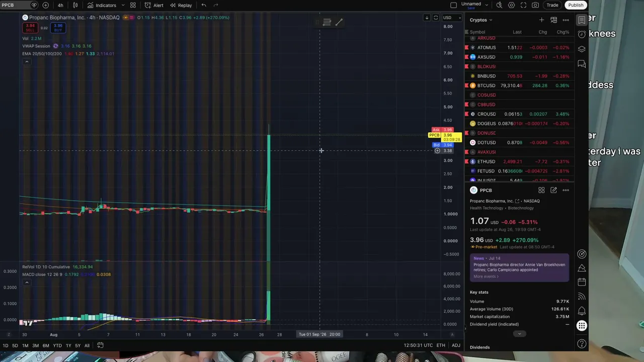Open the Indicators dialog

(102, 5)
